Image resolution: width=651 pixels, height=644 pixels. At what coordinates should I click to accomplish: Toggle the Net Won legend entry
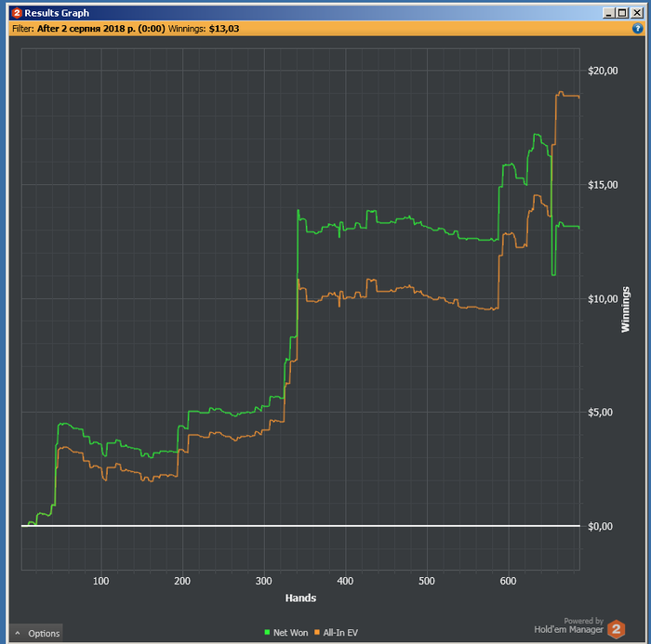(286, 632)
